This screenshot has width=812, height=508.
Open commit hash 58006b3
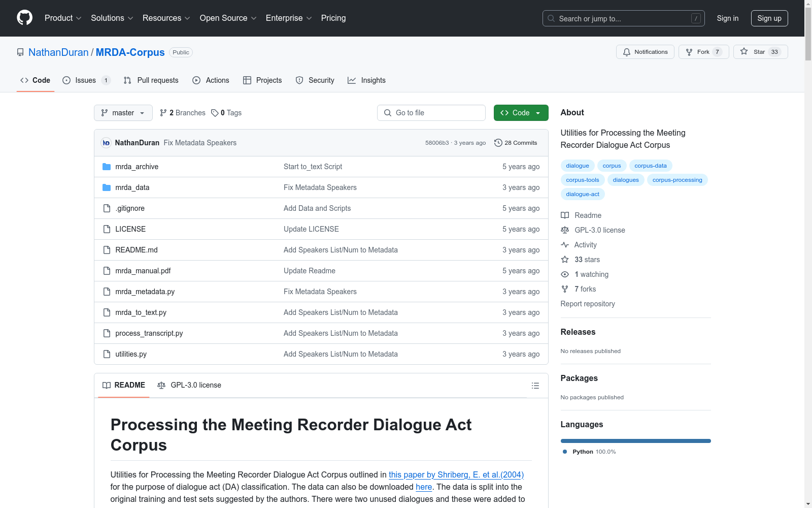(437, 143)
